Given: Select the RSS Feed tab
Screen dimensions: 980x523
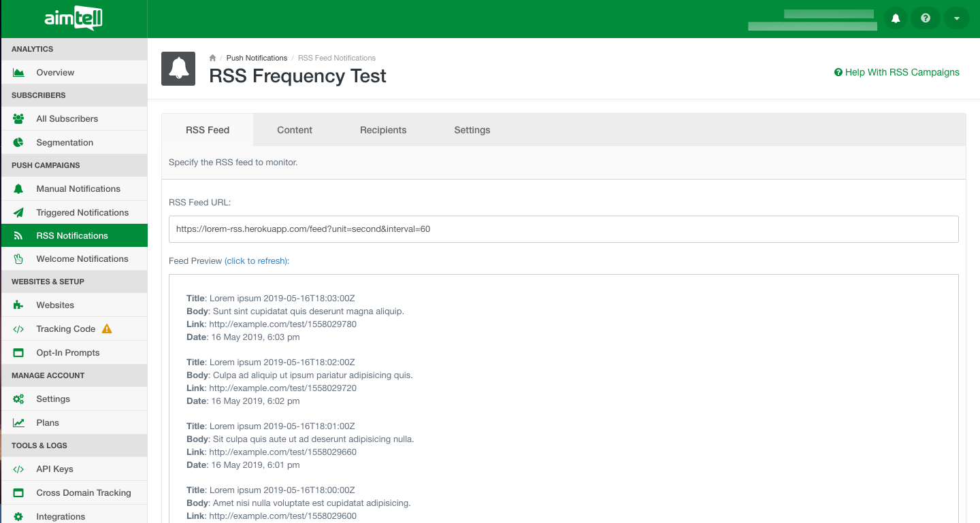Looking at the screenshot, I should [x=208, y=130].
